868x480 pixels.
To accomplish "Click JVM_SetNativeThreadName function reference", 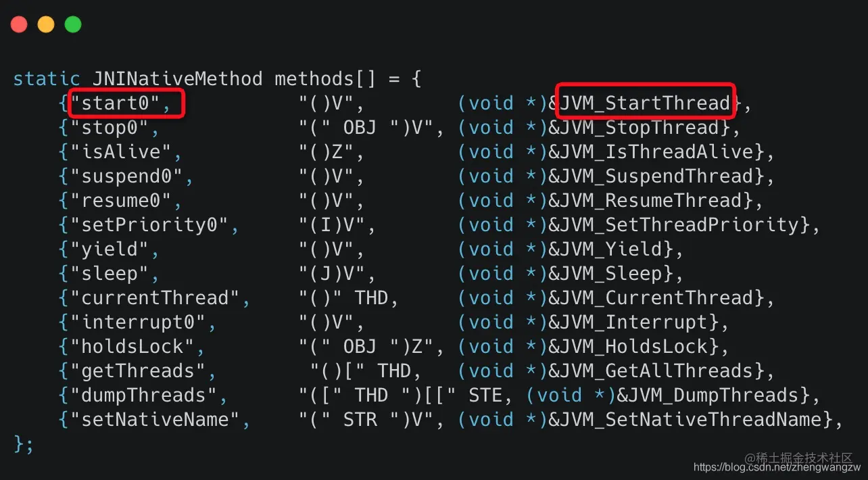I will click(x=691, y=420).
